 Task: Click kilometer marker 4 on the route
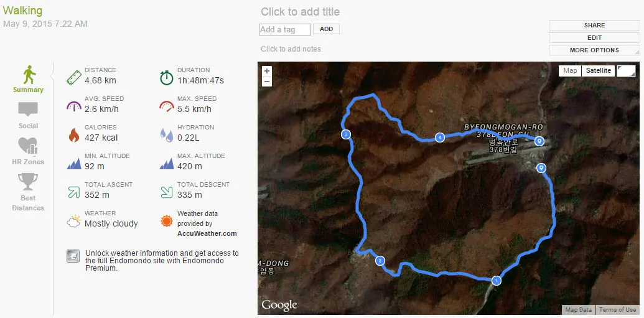(x=440, y=138)
